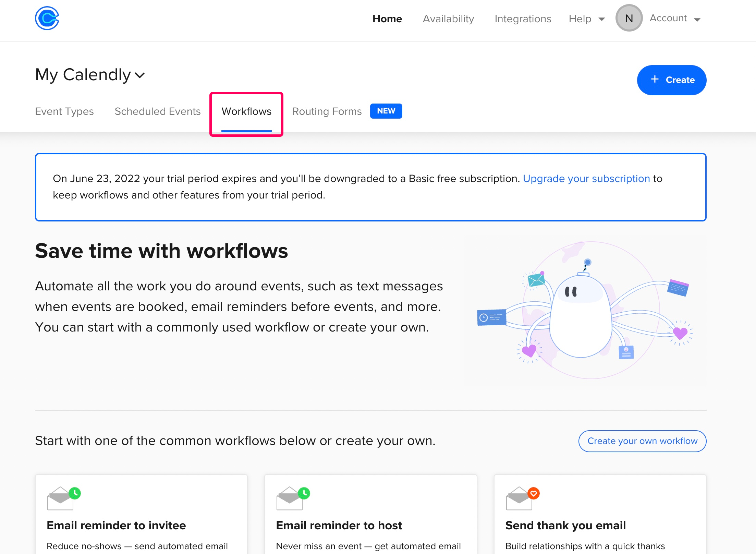The image size is (756, 554).
Task: Open the Integrations page
Action: [523, 19]
